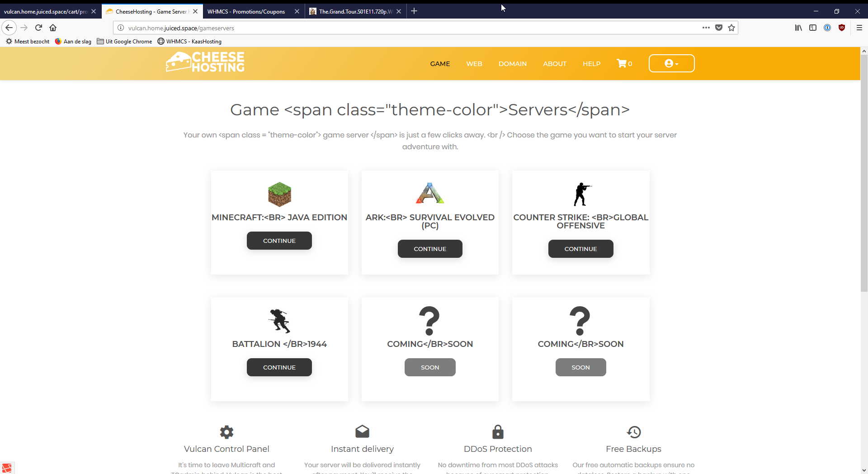Reload the current page
The height and width of the screenshot is (474, 868).
[38, 28]
